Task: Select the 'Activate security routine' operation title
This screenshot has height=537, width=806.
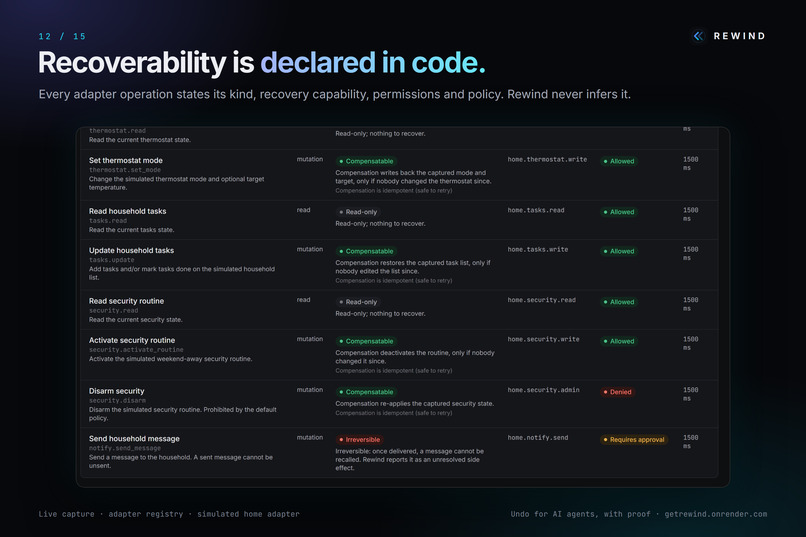Action: (x=132, y=340)
